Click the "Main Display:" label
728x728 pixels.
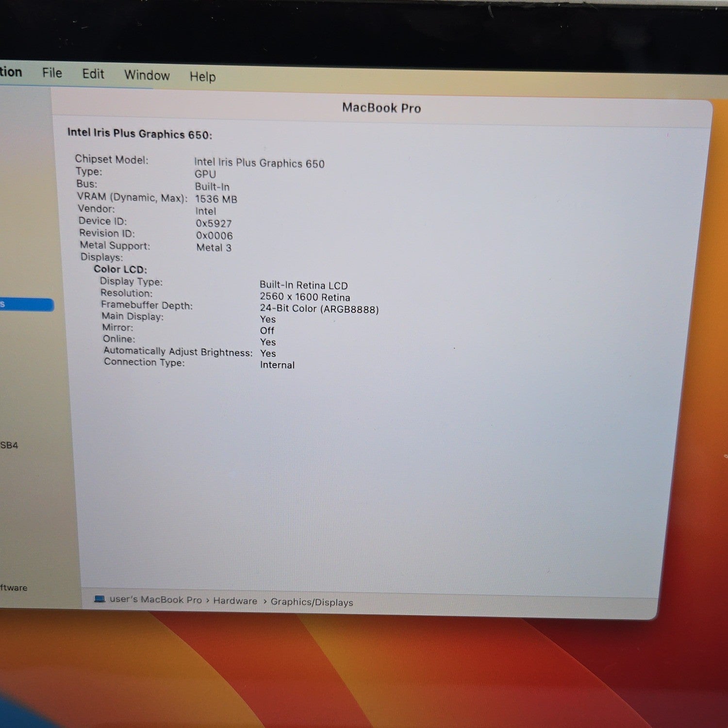click(x=132, y=316)
